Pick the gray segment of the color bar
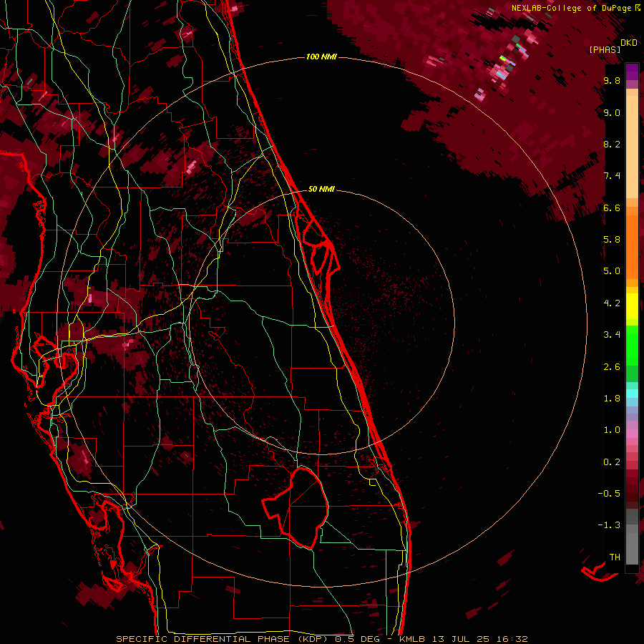The width and height of the screenshot is (644, 644). [632, 537]
